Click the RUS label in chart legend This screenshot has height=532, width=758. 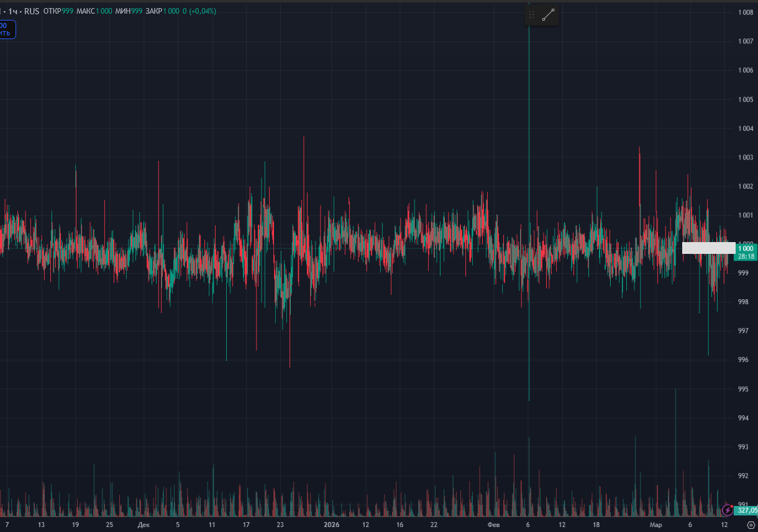tap(32, 11)
